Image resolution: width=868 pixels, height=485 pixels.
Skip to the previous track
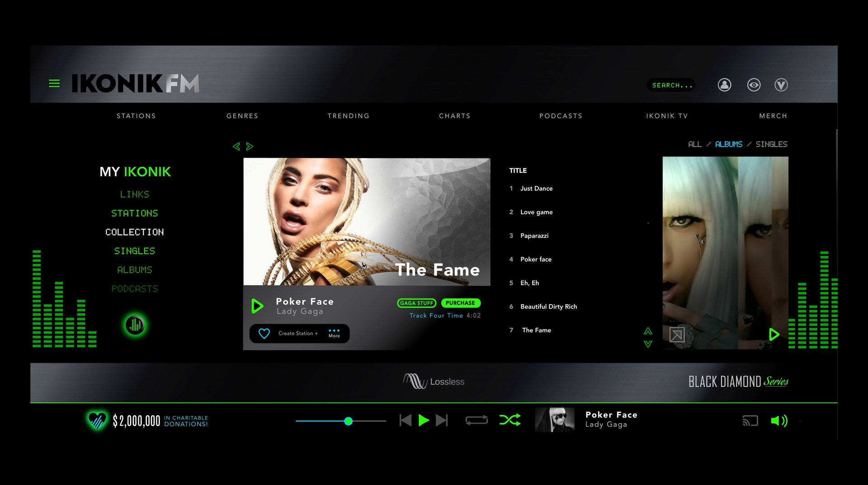(x=406, y=421)
